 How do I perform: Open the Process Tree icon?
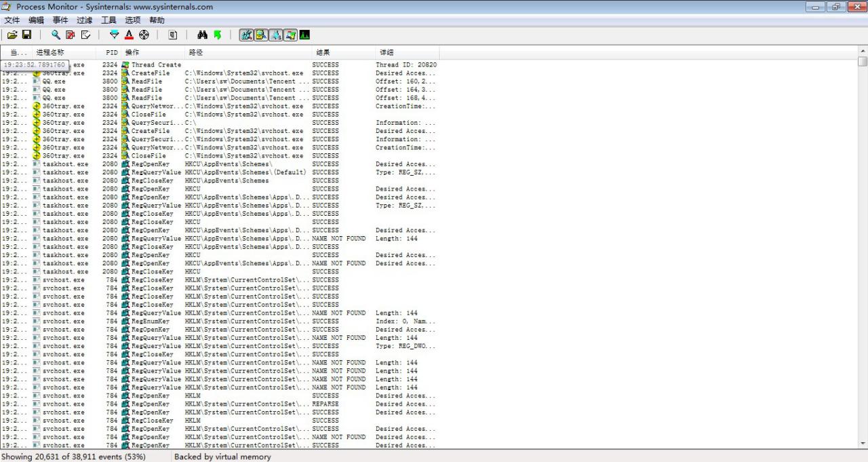coord(172,35)
